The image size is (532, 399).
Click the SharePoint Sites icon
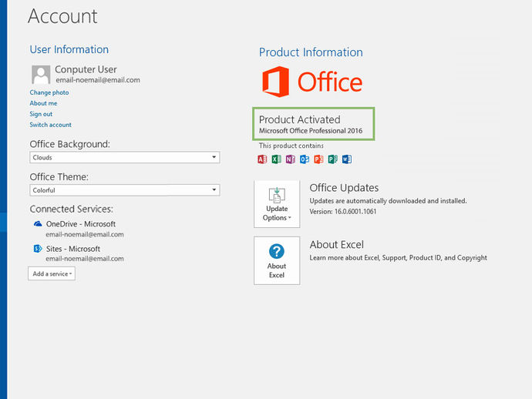point(38,249)
